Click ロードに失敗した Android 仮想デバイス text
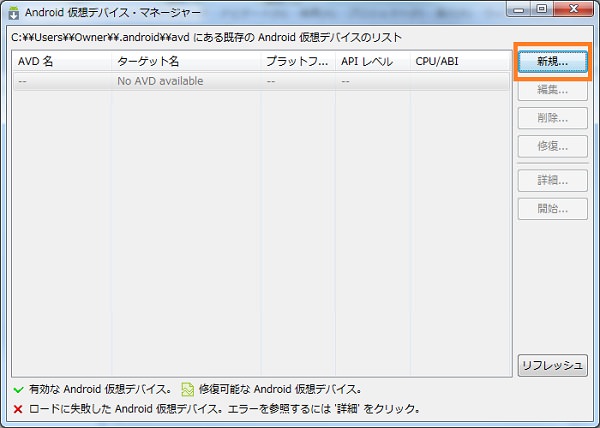The image size is (600, 428). pos(126,409)
